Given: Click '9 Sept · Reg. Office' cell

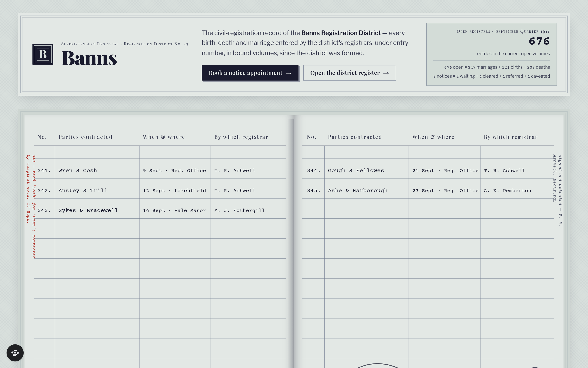Looking at the screenshot, I should [x=174, y=171].
